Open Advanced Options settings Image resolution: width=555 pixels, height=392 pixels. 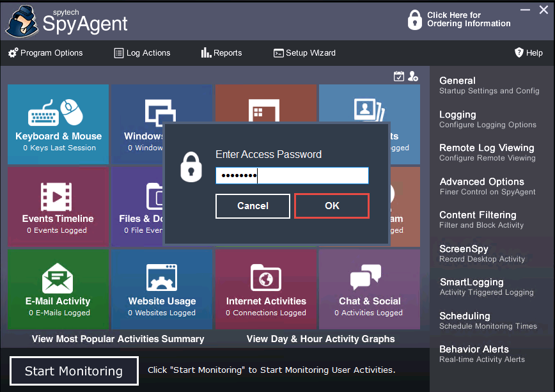pyautogui.click(x=487, y=186)
